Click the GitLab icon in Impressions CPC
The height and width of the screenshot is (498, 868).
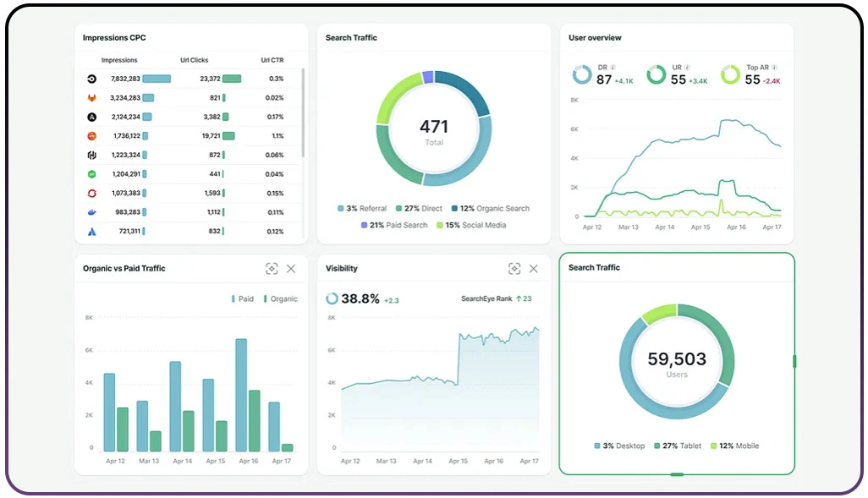(91, 97)
